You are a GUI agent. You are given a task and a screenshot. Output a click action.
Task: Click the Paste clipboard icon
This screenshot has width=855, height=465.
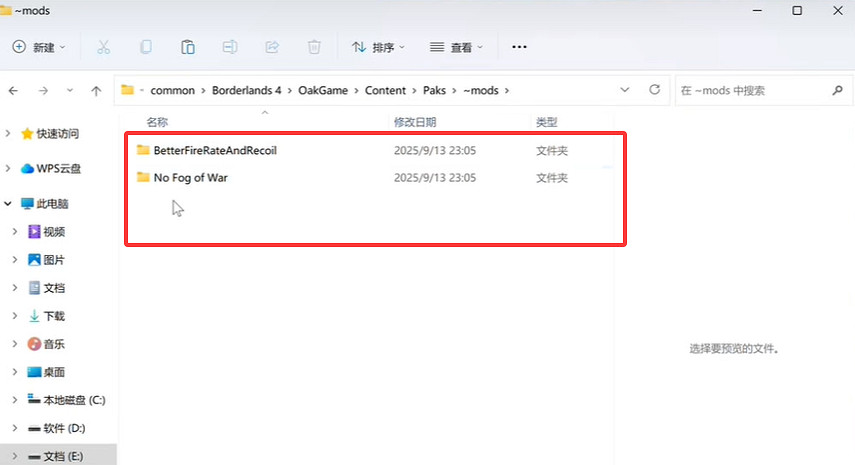click(x=188, y=47)
